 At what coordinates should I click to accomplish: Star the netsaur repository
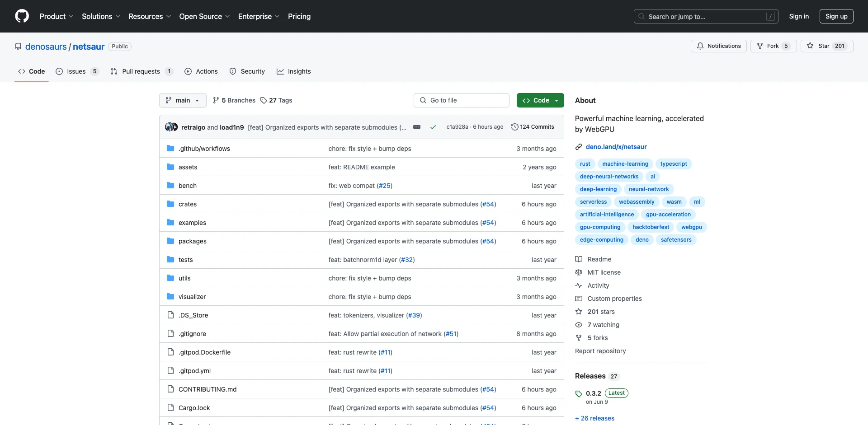click(x=827, y=46)
